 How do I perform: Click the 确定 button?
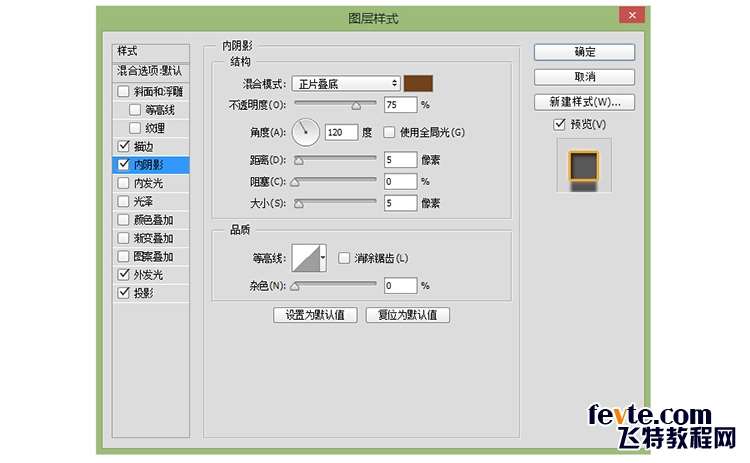tap(585, 52)
